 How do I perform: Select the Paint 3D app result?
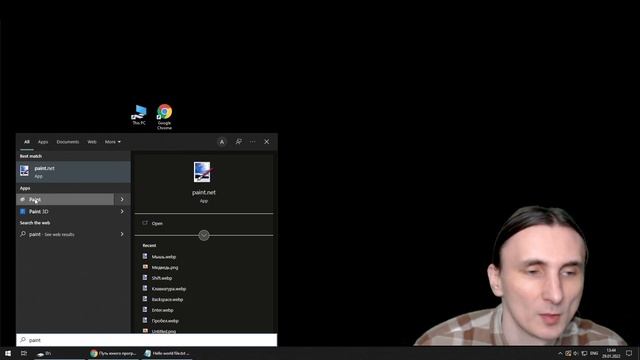65,211
